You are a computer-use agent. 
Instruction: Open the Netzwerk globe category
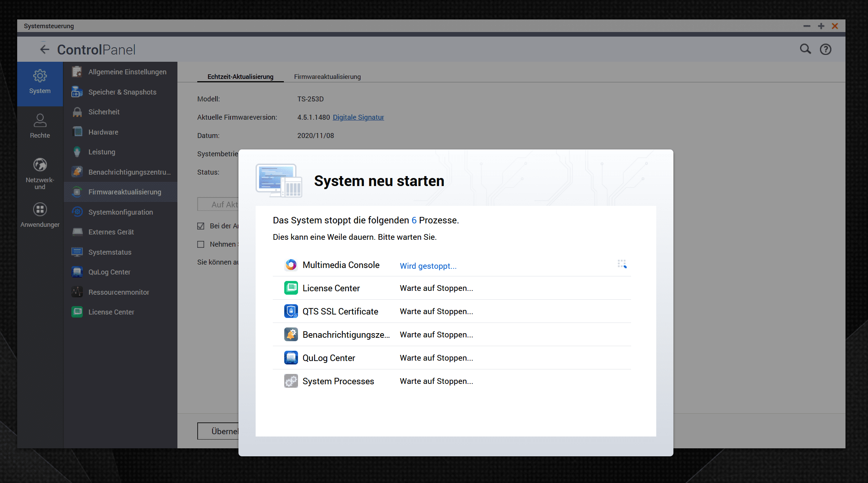[x=40, y=173]
